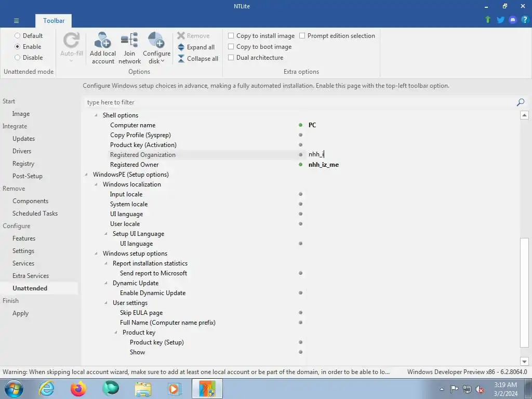Click scrollbar up arrow

click(524, 115)
